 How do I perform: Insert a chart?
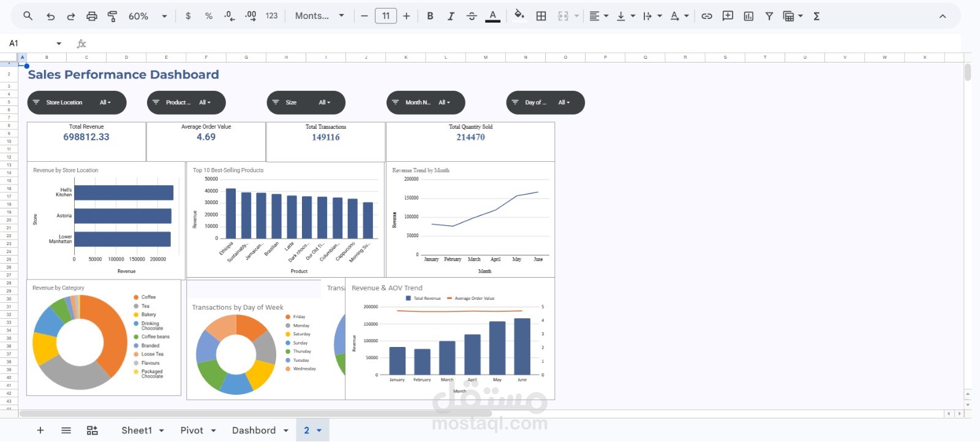click(748, 16)
